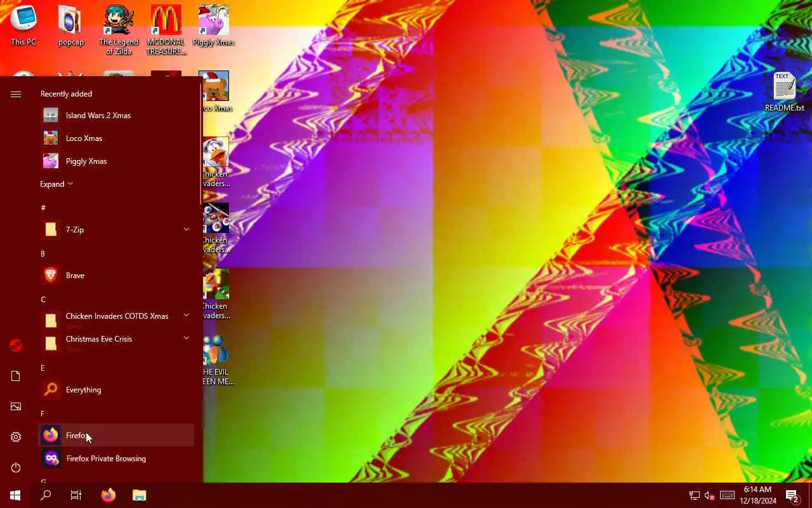Image resolution: width=812 pixels, height=508 pixels.
Task: Open Firefox from the Start menu app list
Action: 116,436
